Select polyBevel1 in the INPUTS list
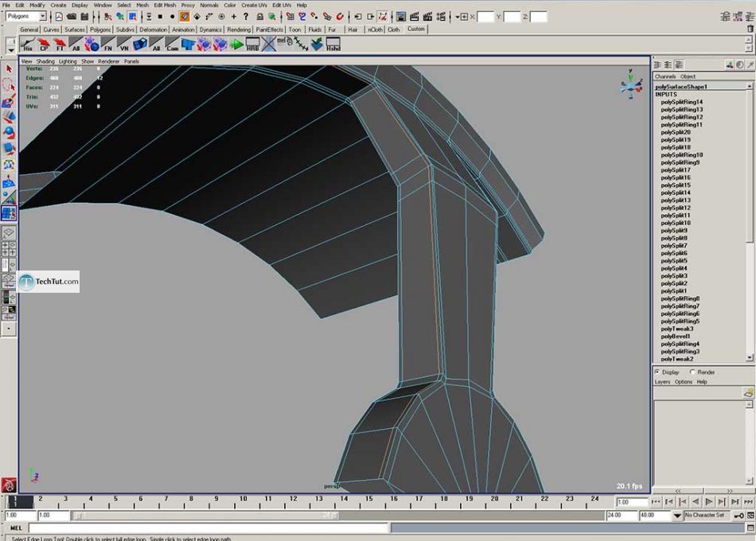The width and height of the screenshot is (756, 541). click(x=675, y=336)
